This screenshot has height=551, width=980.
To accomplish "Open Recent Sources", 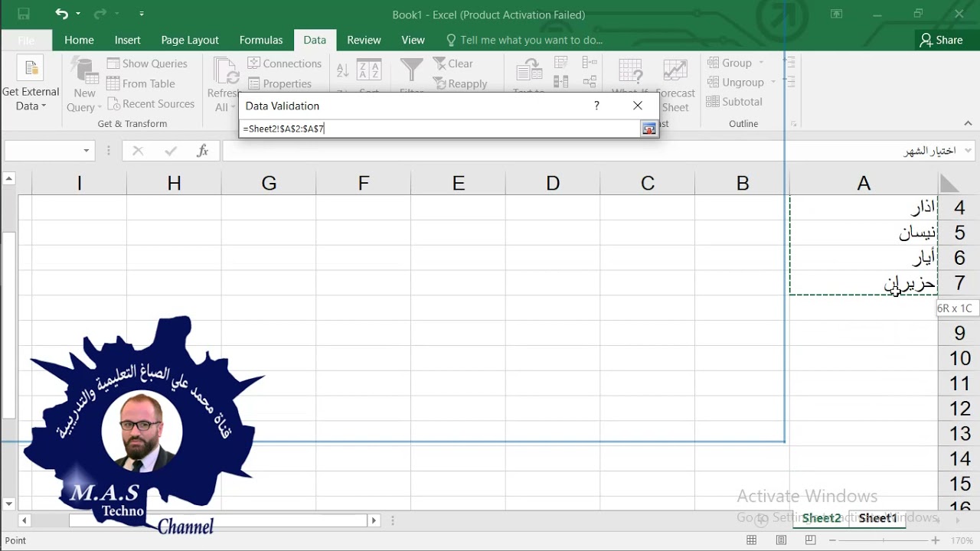I will point(151,103).
